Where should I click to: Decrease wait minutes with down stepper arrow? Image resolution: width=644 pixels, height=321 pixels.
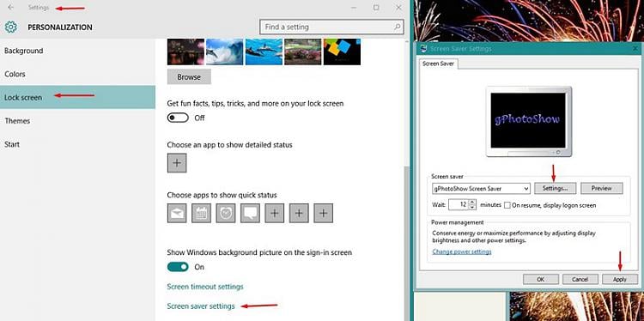(472, 208)
